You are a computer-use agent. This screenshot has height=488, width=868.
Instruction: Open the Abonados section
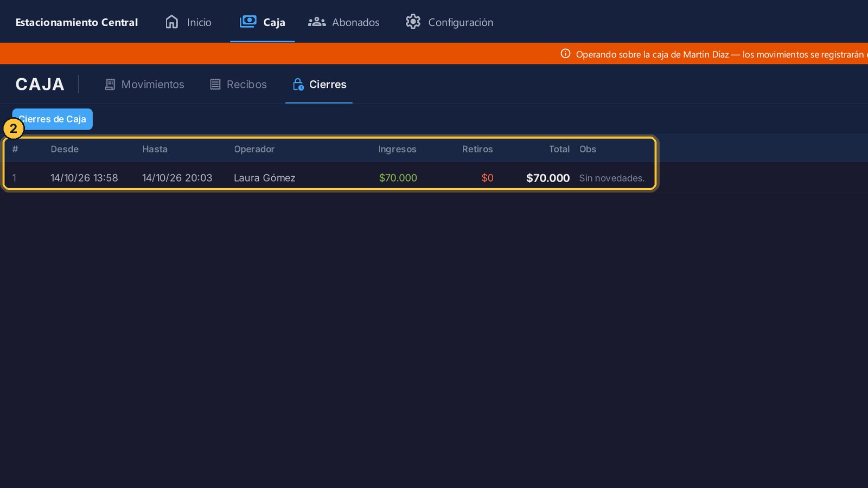pyautogui.click(x=355, y=22)
